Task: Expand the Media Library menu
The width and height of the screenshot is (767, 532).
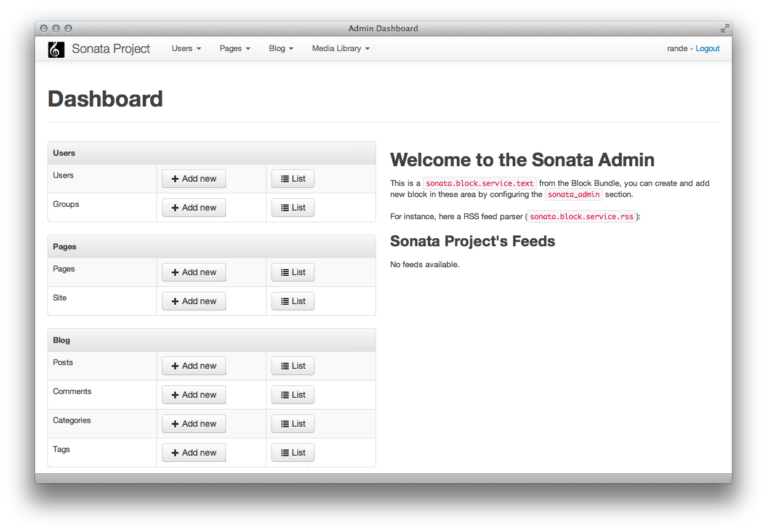Action: tap(340, 49)
